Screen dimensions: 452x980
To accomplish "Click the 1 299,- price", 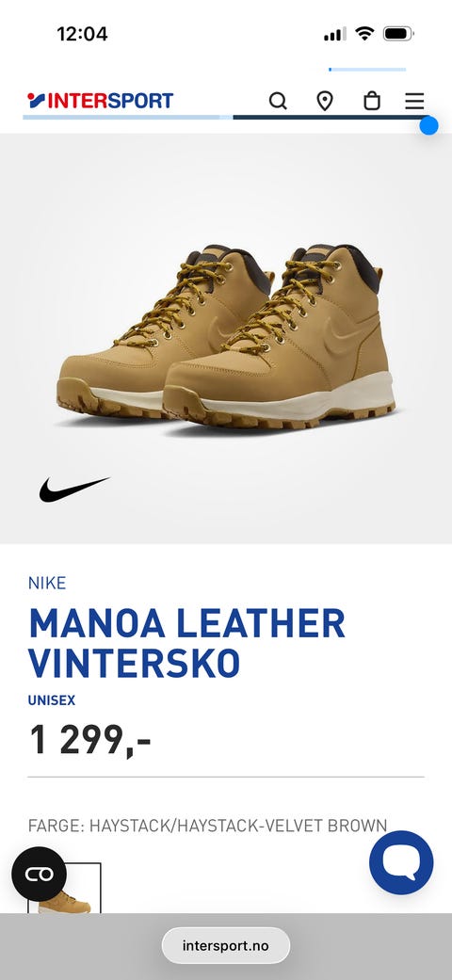I will [x=90, y=741].
